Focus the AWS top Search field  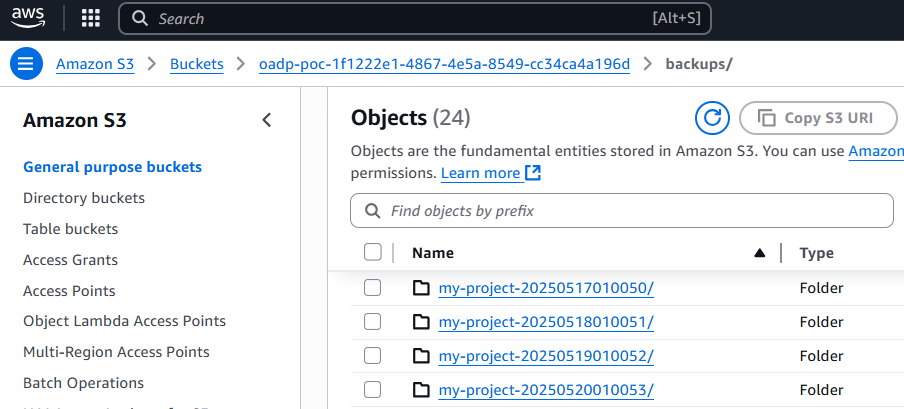click(415, 19)
